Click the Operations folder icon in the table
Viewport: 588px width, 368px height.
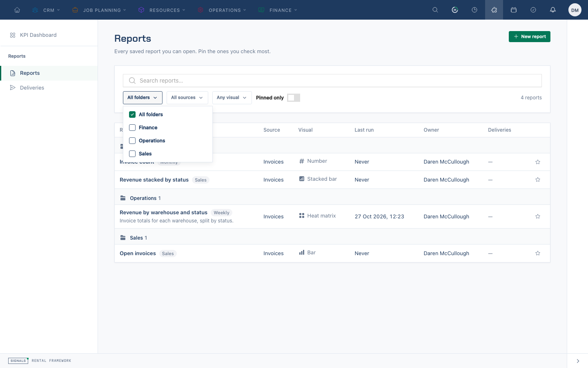[x=123, y=198]
